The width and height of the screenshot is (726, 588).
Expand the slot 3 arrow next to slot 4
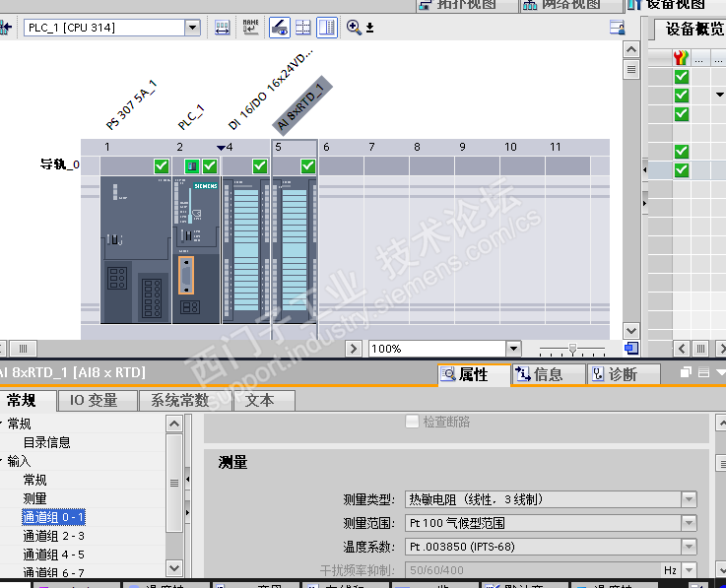[221, 148]
